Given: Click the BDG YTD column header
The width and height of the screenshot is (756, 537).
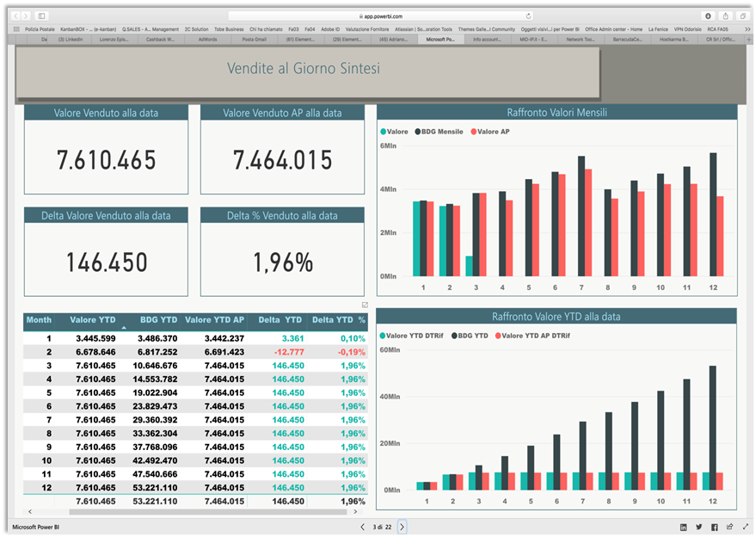Looking at the screenshot, I should [158, 320].
